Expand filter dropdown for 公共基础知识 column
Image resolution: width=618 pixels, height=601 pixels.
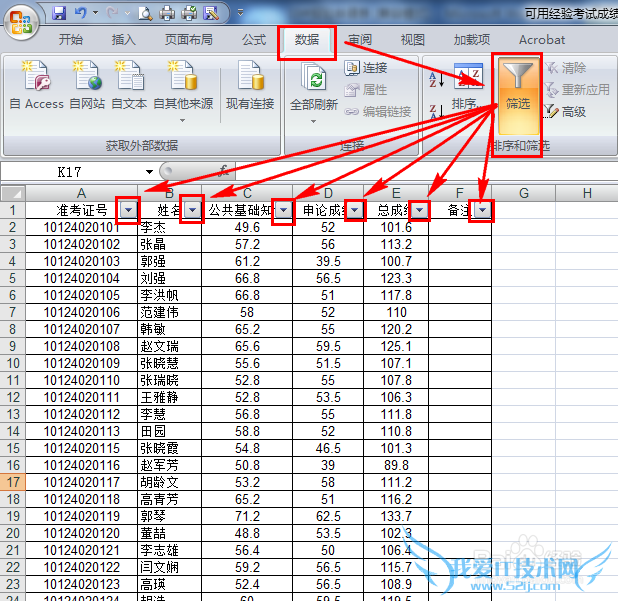[284, 210]
